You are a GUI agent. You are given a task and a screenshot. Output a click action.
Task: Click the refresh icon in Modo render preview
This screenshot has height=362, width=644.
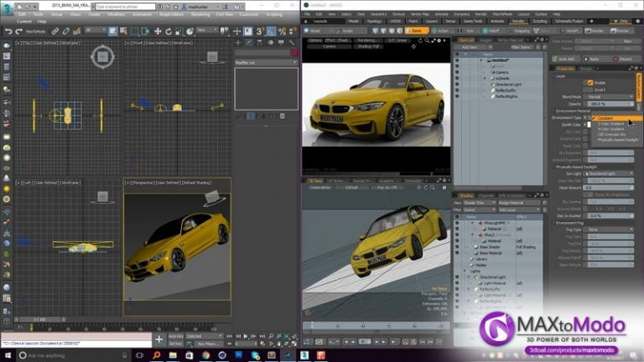coord(420,40)
